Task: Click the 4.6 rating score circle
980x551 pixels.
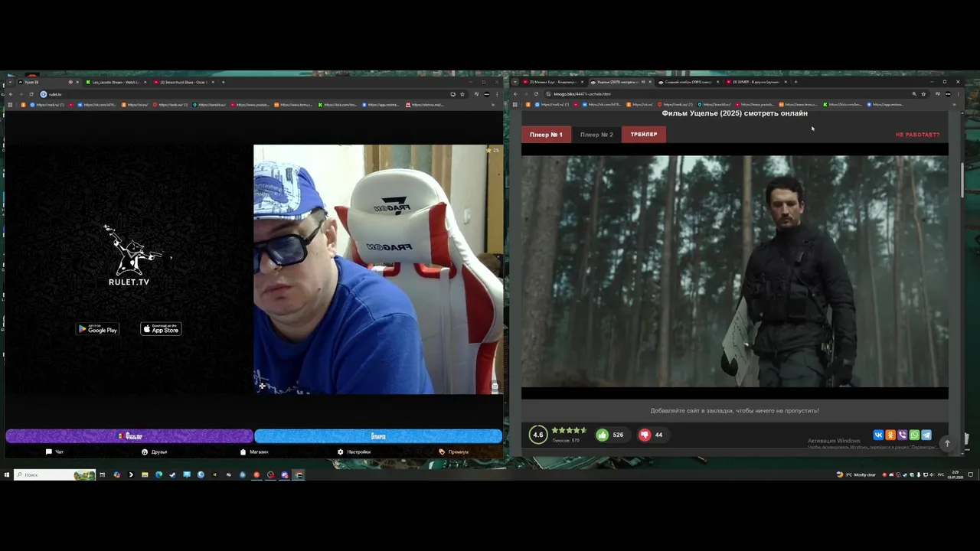Action: click(x=538, y=435)
